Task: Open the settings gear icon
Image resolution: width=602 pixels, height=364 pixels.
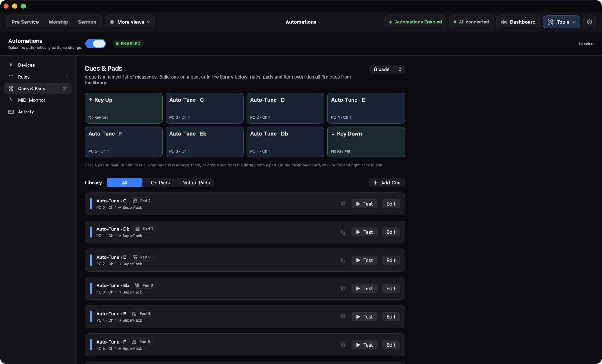Action: coord(589,22)
